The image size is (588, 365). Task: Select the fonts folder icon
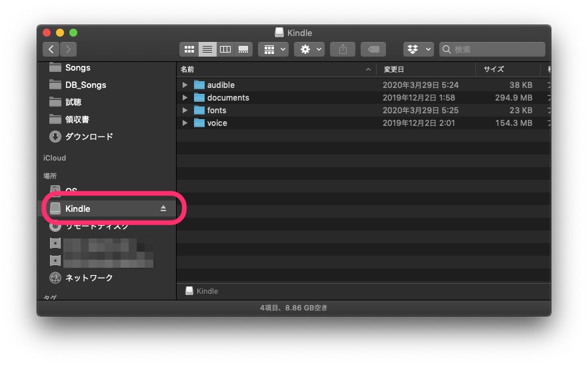(199, 110)
